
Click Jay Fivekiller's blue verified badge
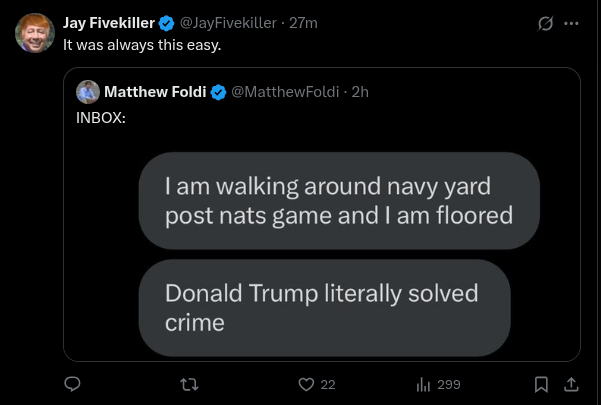[x=167, y=23]
